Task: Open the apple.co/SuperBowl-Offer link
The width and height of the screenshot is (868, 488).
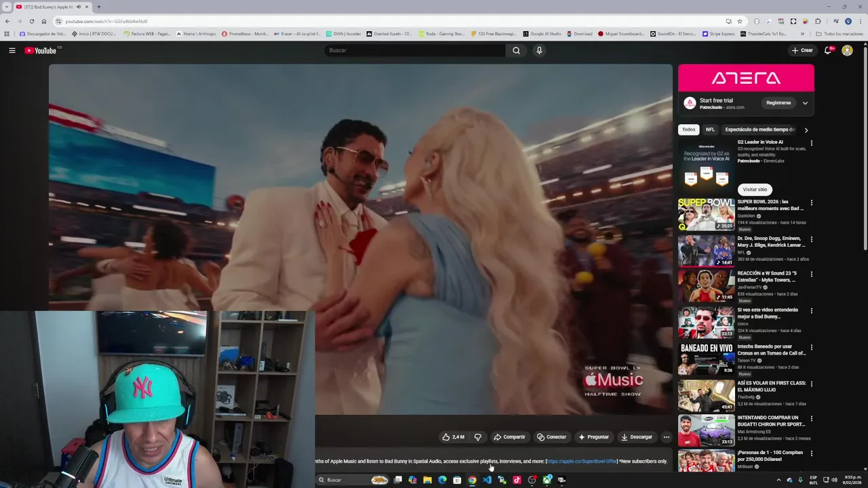Action: [x=582, y=462]
